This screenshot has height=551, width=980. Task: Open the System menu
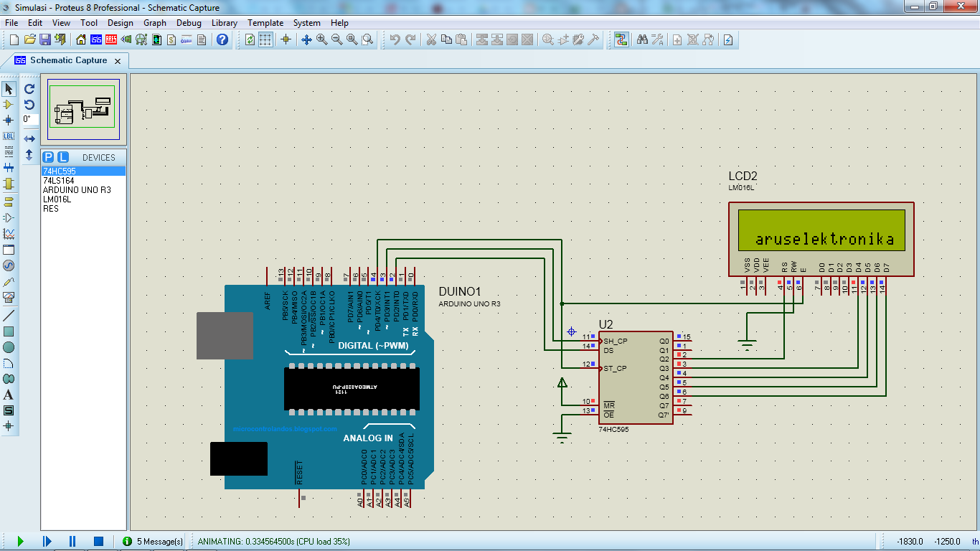coord(307,23)
